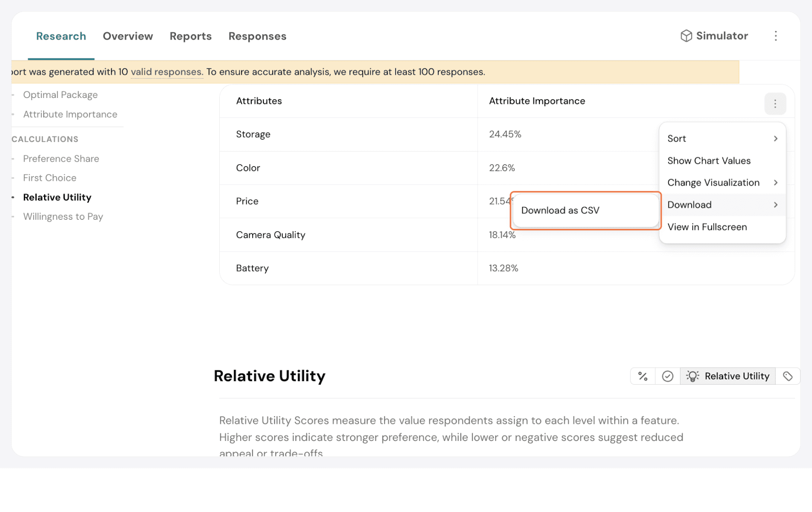Select First Choice in the sidebar
Screen dimensions: 812x512
click(x=50, y=178)
